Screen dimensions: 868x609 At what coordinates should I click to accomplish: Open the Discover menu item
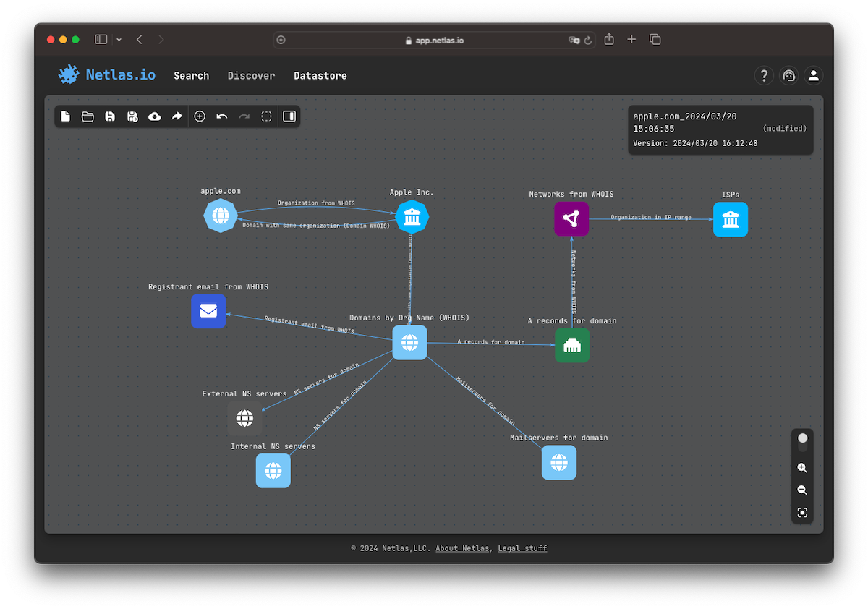[251, 76]
